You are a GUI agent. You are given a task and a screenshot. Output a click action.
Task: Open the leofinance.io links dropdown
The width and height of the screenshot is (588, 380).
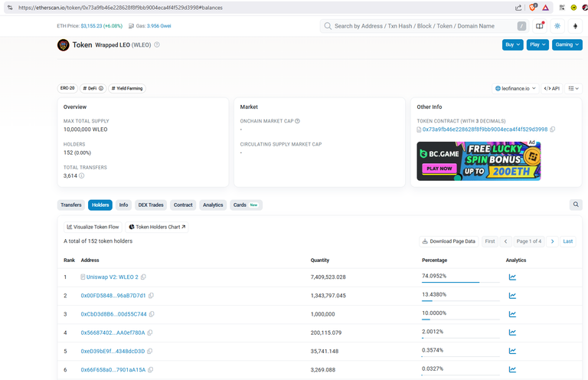click(x=515, y=89)
